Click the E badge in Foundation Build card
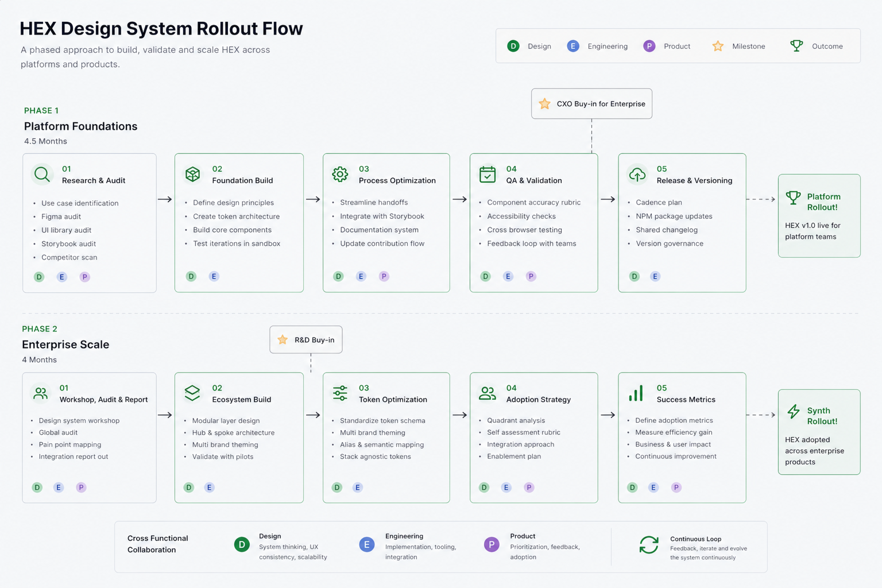Screen dimensions: 882x588 pyautogui.click(x=214, y=276)
